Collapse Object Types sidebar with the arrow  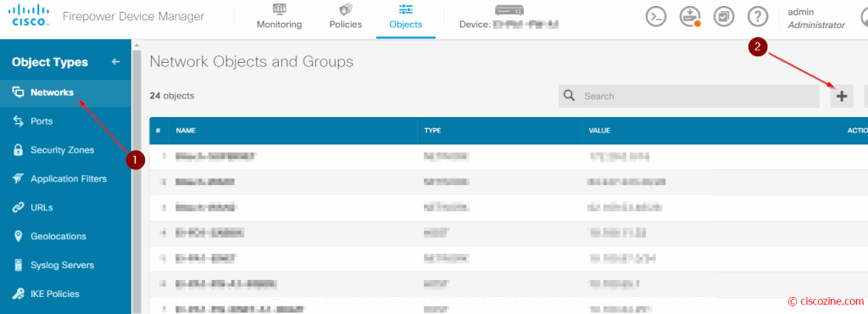point(115,62)
